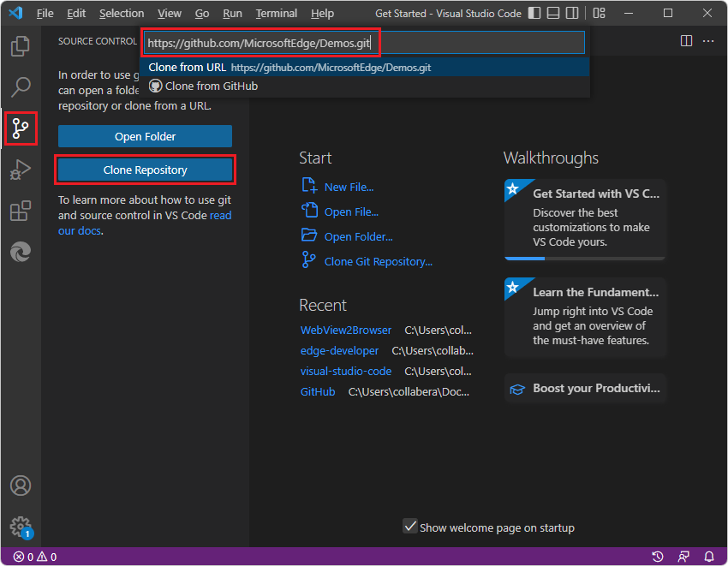This screenshot has height=566, width=728.
Task: Open the Explorer view in the activity bar
Action: click(20, 46)
